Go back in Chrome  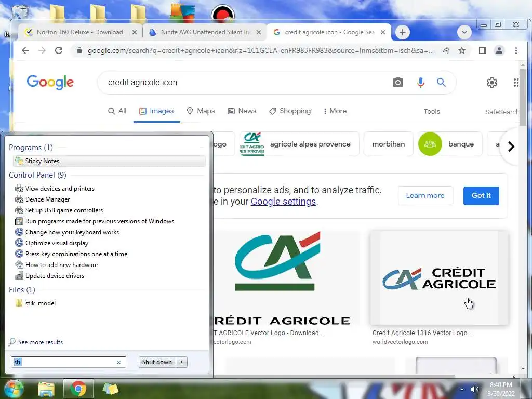click(x=25, y=50)
